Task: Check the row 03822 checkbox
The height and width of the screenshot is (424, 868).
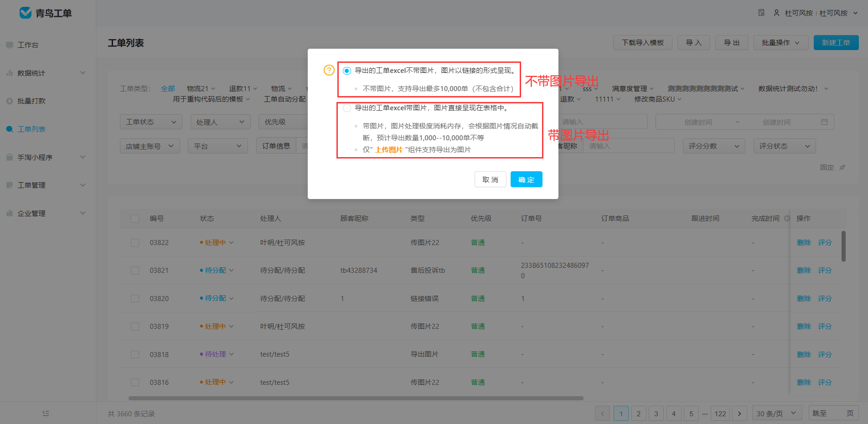Action: click(135, 243)
